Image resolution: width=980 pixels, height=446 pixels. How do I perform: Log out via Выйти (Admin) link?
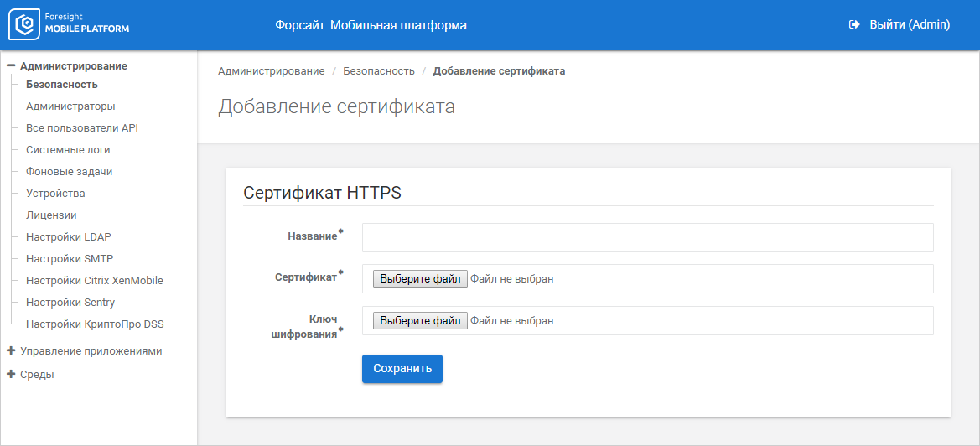point(910,25)
